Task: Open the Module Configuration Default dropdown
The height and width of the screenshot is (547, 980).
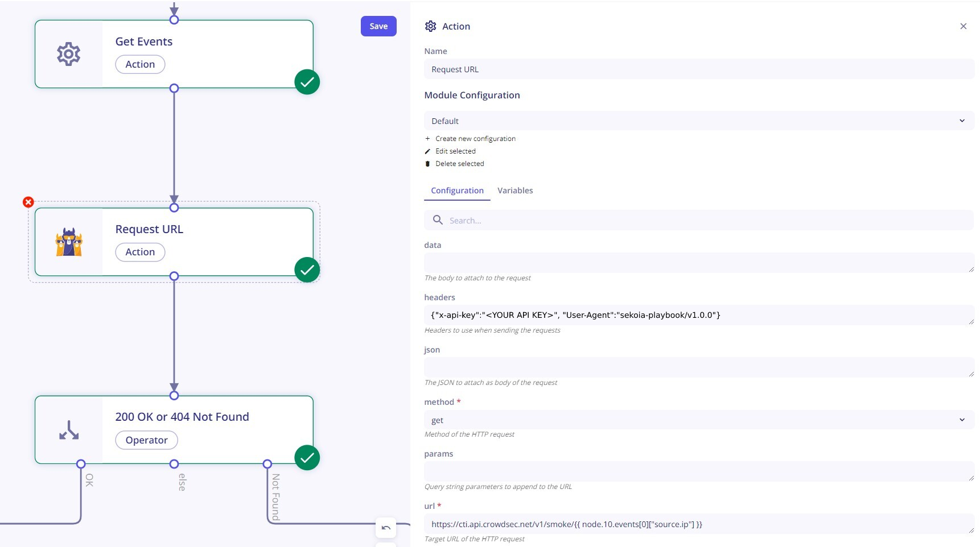Action: (x=698, y=121)
